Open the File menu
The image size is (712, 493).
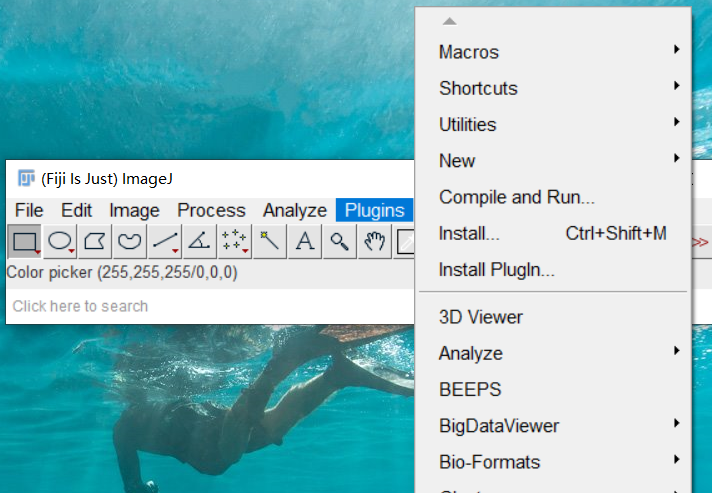click(29, 211)
